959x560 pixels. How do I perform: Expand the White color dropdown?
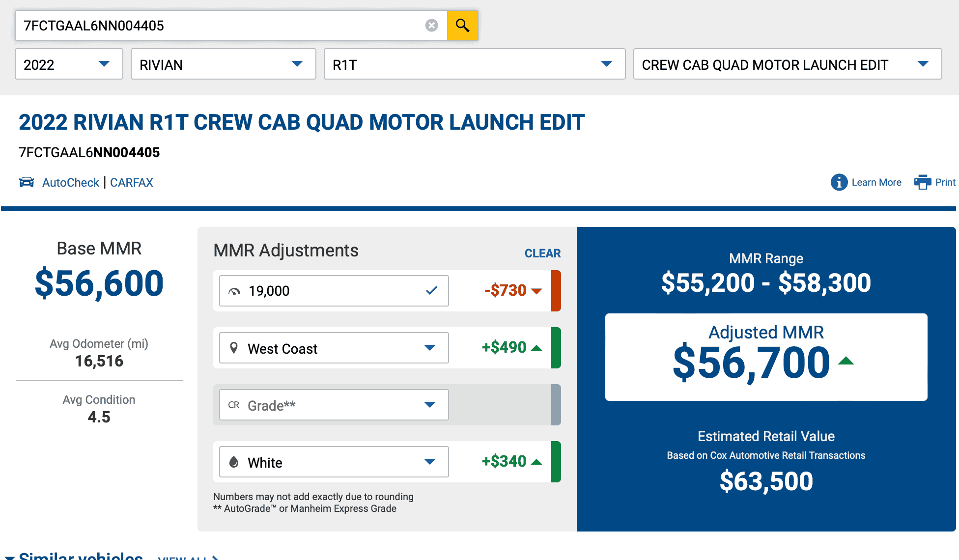coord(334,462)
